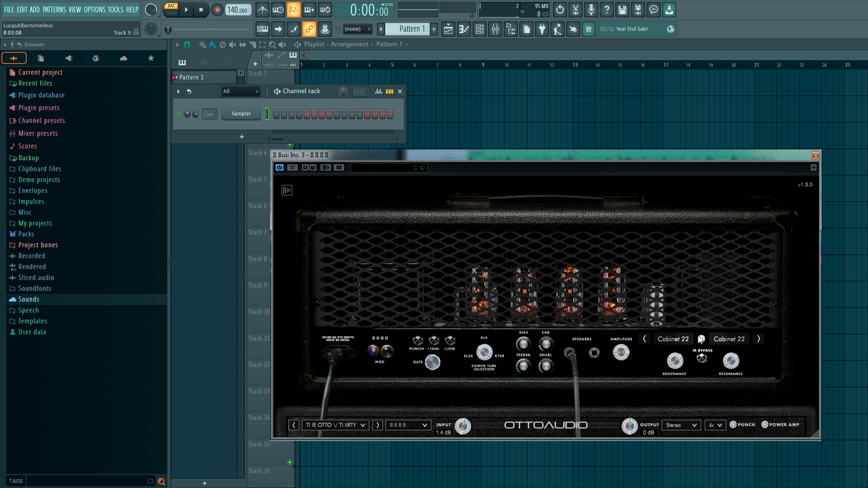Open the ADD menu
Image resolution: width=868 pixels, height=488 pixels.
34,10
